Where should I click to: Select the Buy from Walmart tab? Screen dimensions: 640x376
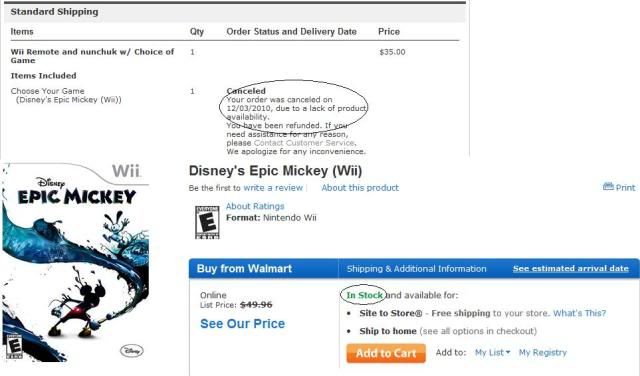(x=263, y=269)
